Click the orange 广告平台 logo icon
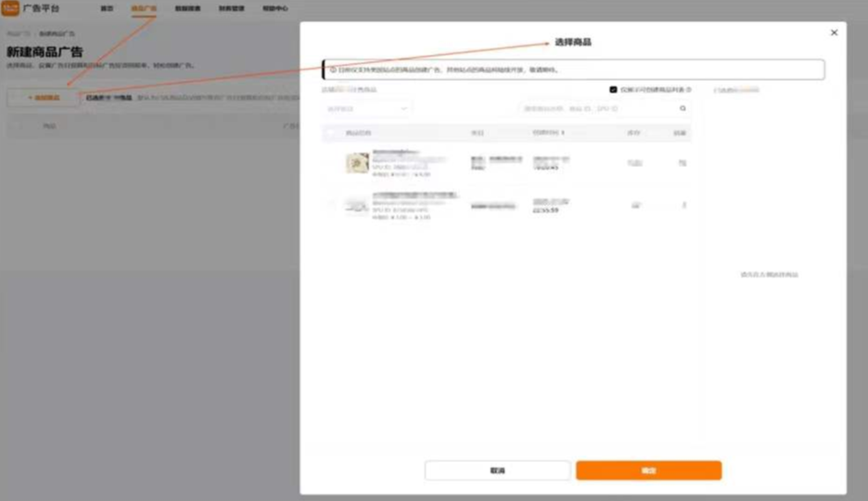The width and height of the screenshot is (868, 501). 10,8
